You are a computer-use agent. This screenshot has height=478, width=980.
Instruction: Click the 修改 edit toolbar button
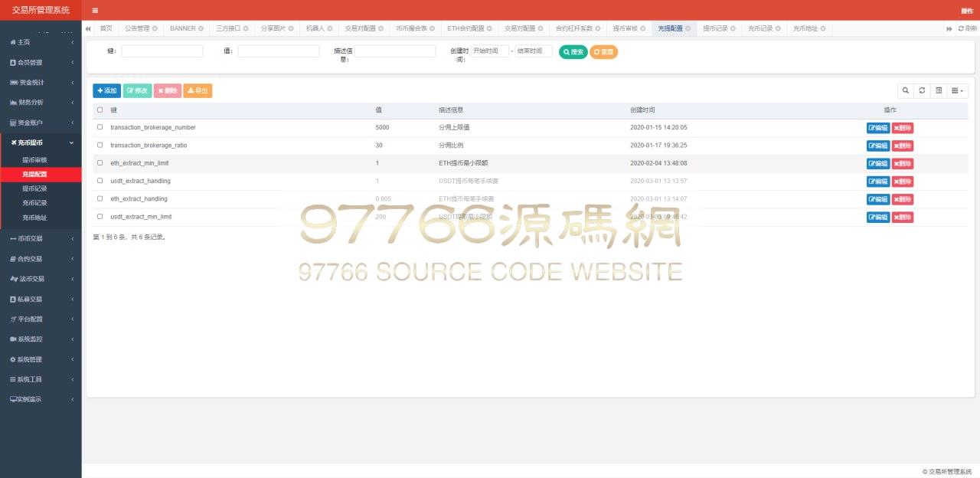(137, 90)
